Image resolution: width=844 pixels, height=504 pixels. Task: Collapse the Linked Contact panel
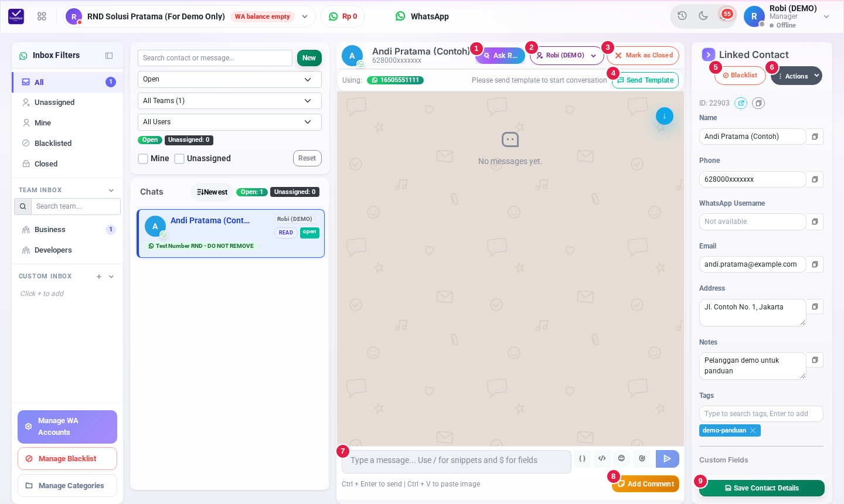tap(709, 55)
